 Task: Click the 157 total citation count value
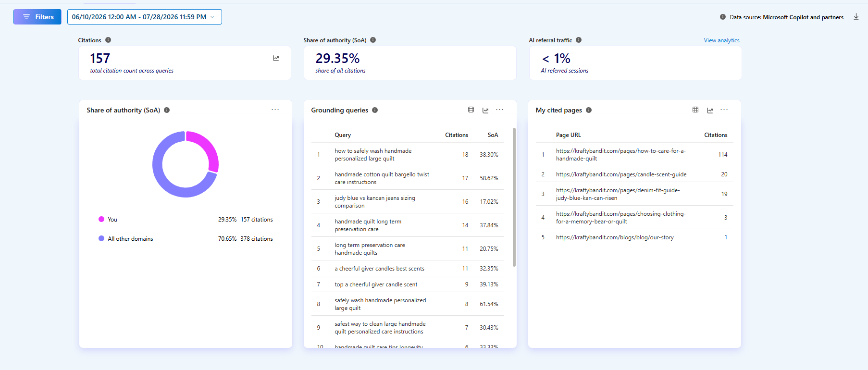(x=100, y=58)
